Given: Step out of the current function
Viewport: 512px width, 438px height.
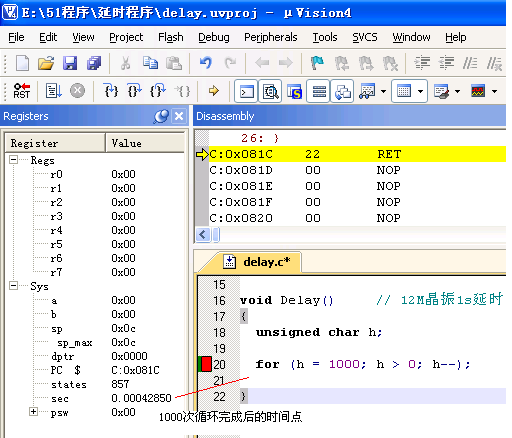Looking at the screenshot, I should pos(158,91).
